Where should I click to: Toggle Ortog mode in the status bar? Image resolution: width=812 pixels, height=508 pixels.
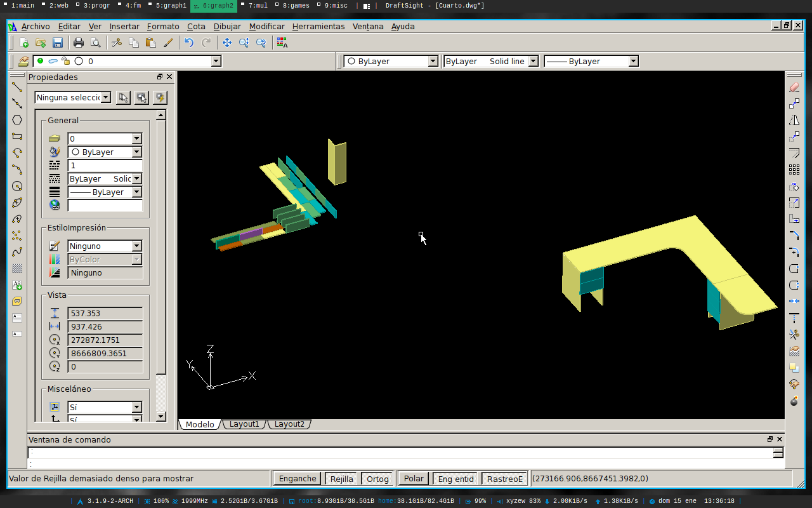tap(377, 478)
